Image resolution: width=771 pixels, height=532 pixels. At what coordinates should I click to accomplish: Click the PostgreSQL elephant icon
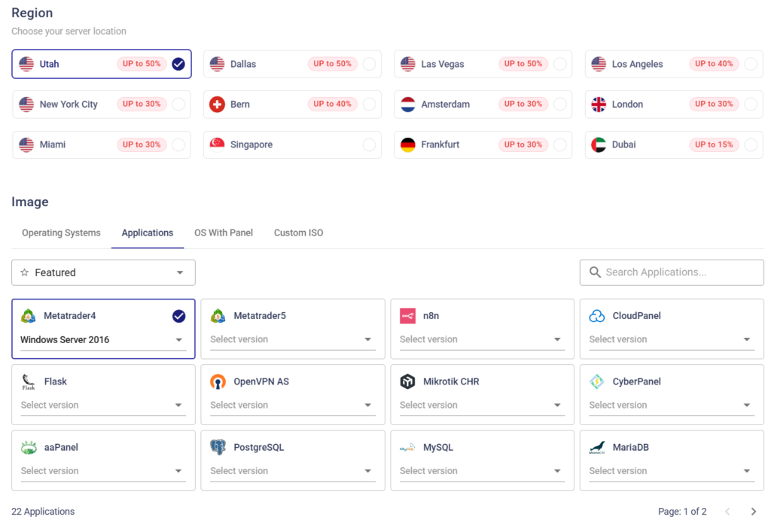coord(218,448)
